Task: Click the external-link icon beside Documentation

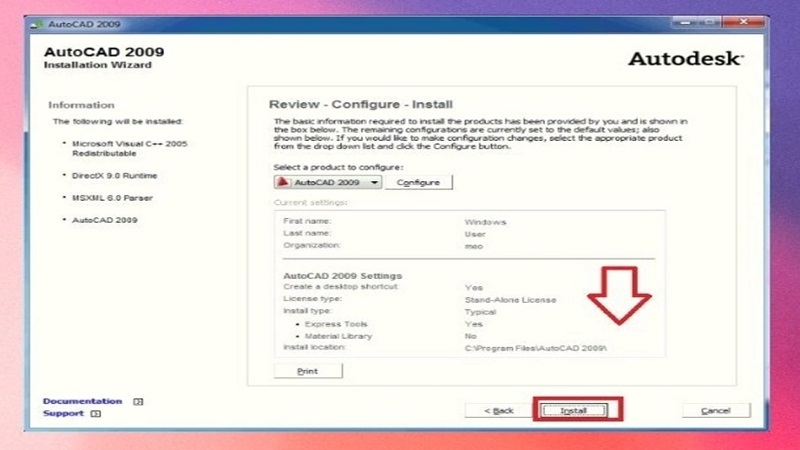Action: tap(138, 401)
